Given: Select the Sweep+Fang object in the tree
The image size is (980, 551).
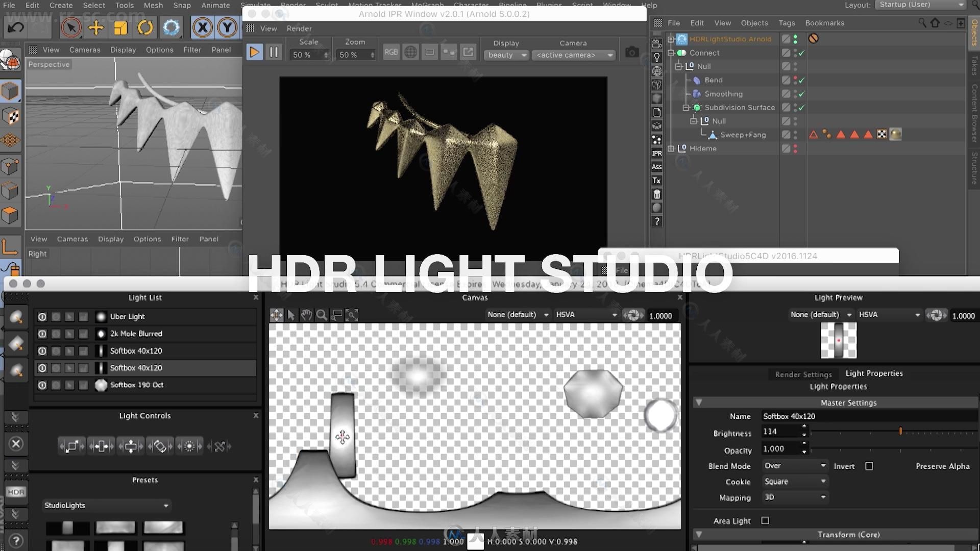Looking at the screenshot, I should (743, 135).
